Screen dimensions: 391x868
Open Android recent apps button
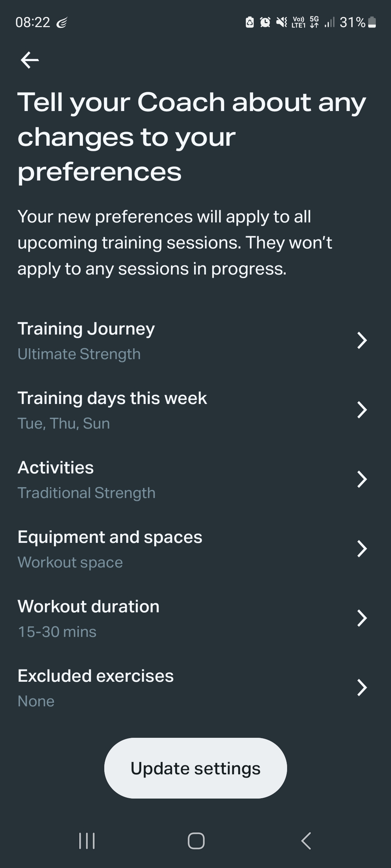87,841
